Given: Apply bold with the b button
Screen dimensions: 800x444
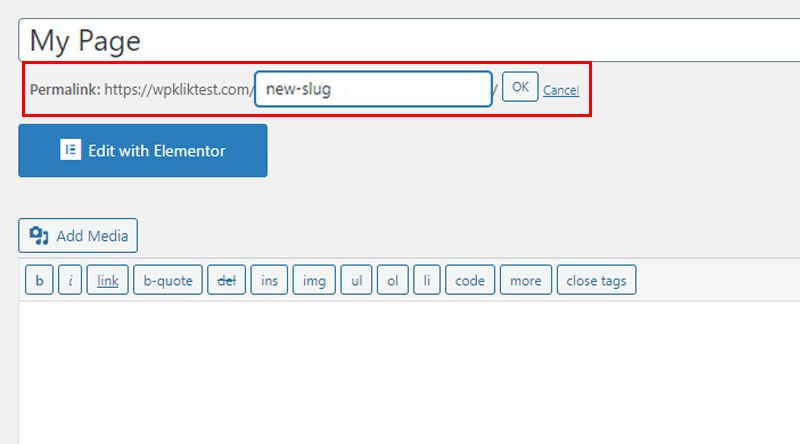Looking at the screenshot, I should point(39,280).
